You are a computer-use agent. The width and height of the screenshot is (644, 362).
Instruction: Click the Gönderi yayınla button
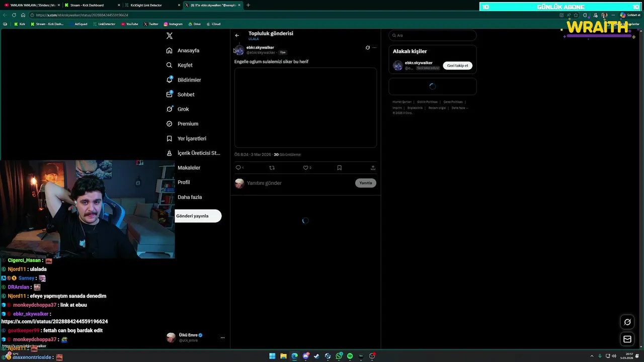pos(198,216)
